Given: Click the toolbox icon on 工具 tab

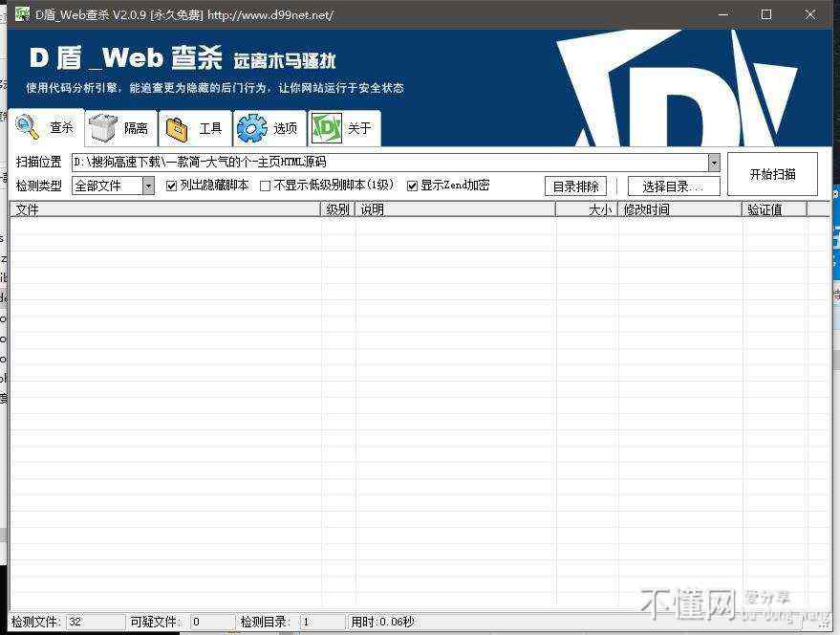Looking at the screenshot, I should 178,129.
